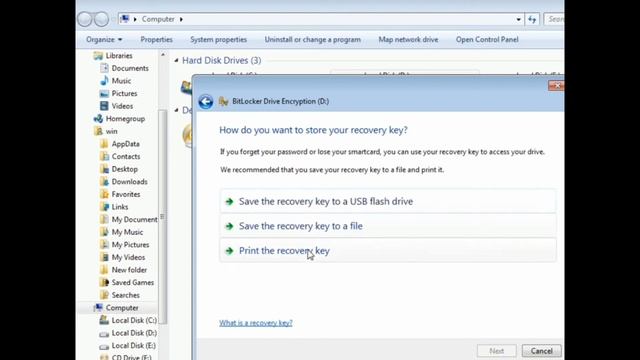Viewport: 640px width, 360px height.
Task: Collapse the Hard Disk Drives group
Action: point(176,60)
